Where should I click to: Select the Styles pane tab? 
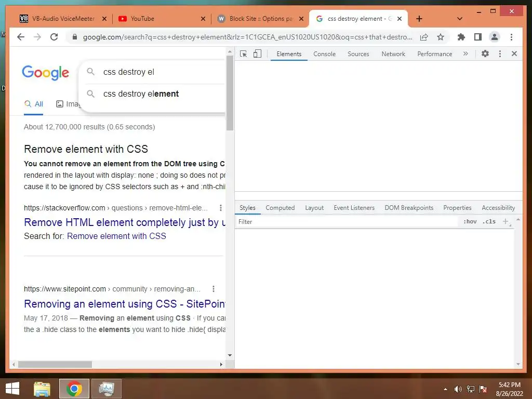tap(247, 208)
